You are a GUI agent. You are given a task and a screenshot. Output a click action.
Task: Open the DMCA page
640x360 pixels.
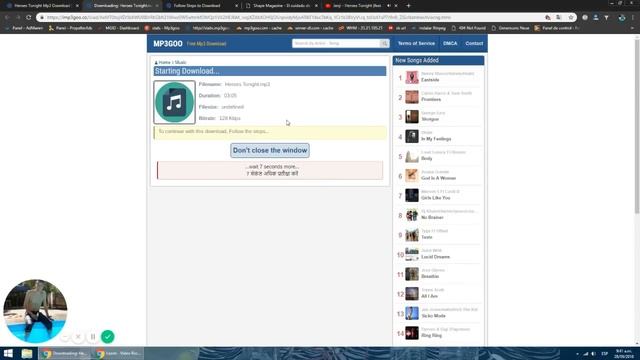click(450, 43)
